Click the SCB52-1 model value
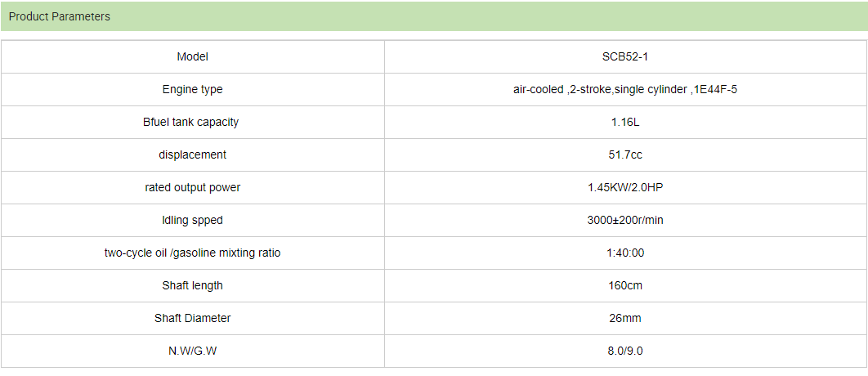This screenshot has height=376, width=868. coord(624,57)
